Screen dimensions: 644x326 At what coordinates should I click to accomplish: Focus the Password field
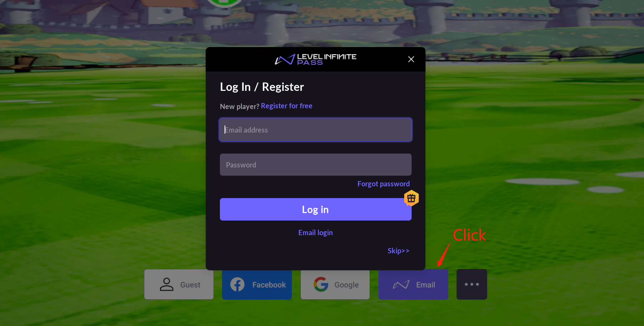[316, 165]
